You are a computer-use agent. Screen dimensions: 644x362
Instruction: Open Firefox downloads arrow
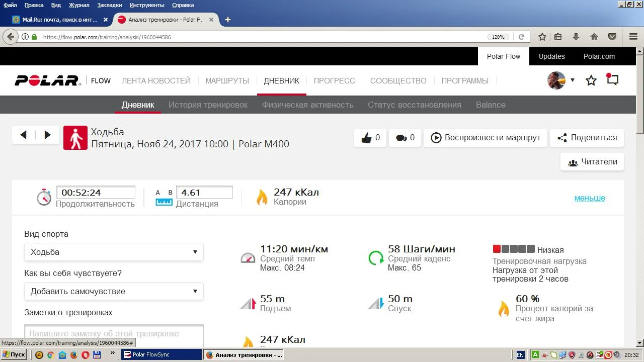click(576, 37)
